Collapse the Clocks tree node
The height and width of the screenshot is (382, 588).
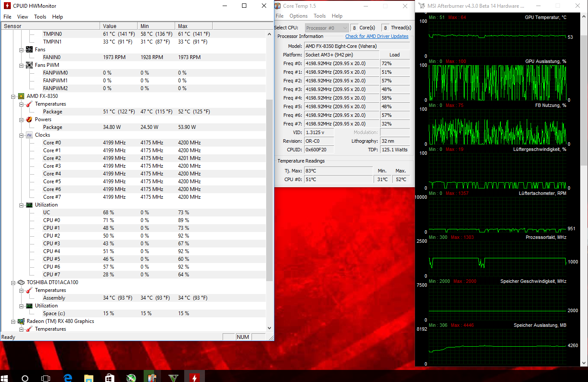coord(21,135)
